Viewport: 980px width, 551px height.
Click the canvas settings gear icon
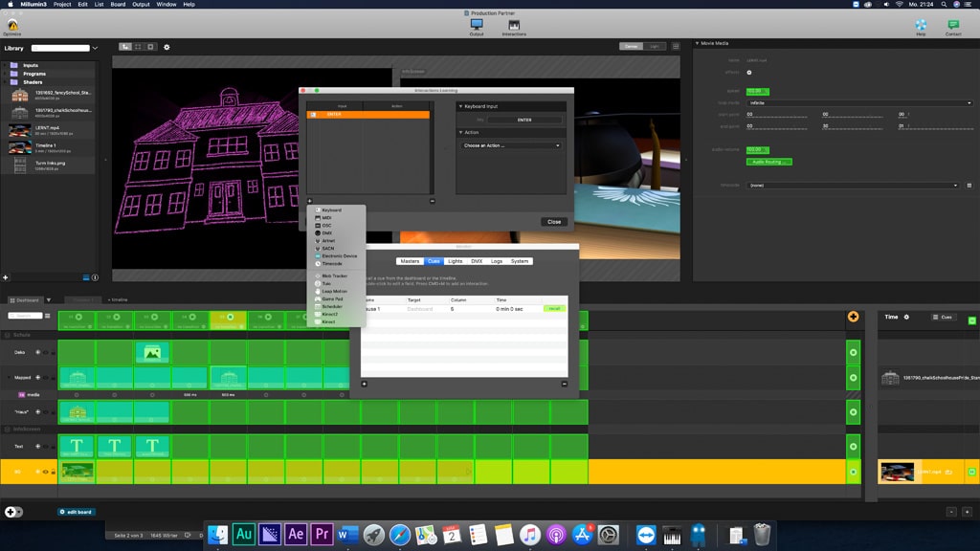coord(167,47)
